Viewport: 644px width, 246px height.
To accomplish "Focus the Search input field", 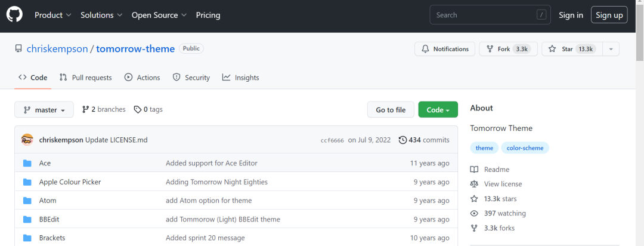I will [490, 15].
